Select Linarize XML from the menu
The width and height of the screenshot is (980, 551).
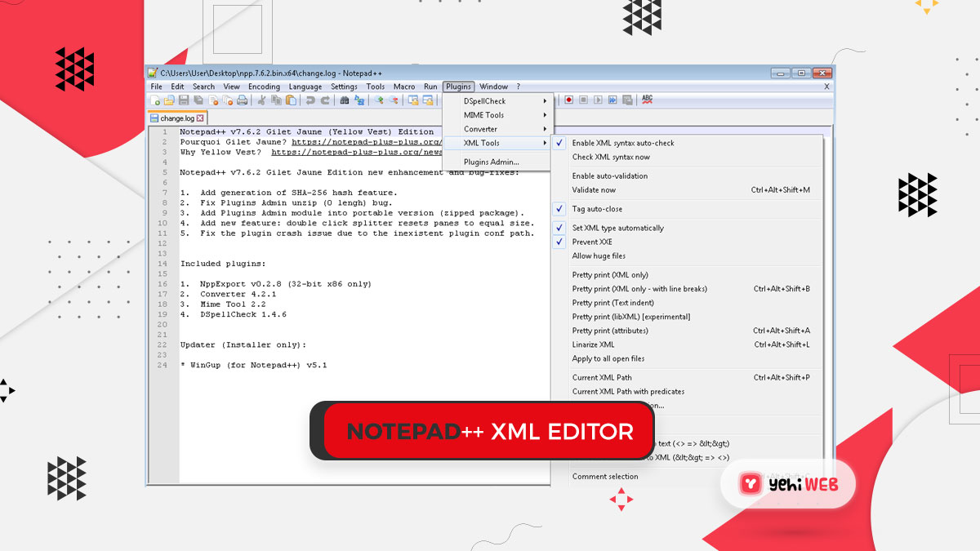pyautogui.click(x=593, y=344)
